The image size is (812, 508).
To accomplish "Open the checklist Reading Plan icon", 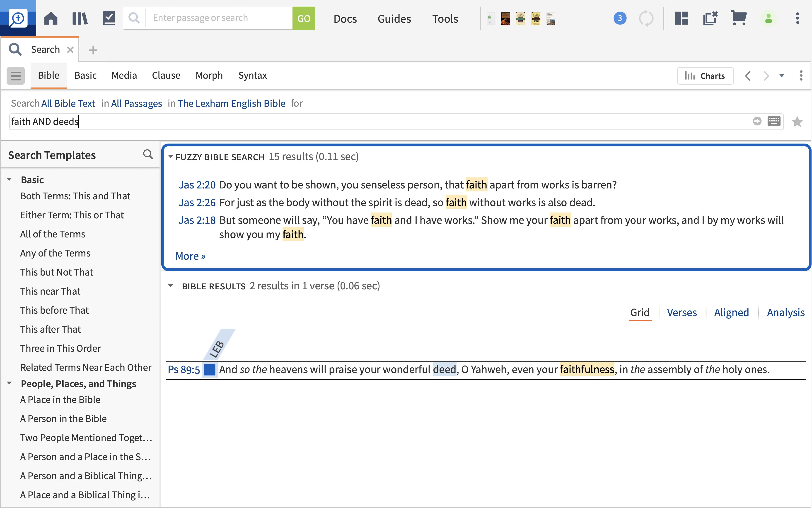I will [109, 18].
